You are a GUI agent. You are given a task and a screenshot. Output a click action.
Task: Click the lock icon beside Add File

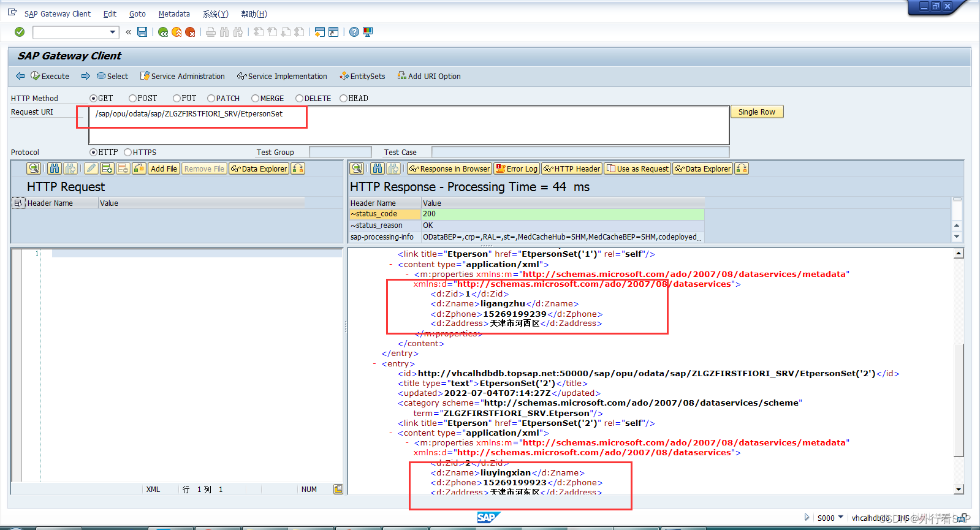(139, 168)
